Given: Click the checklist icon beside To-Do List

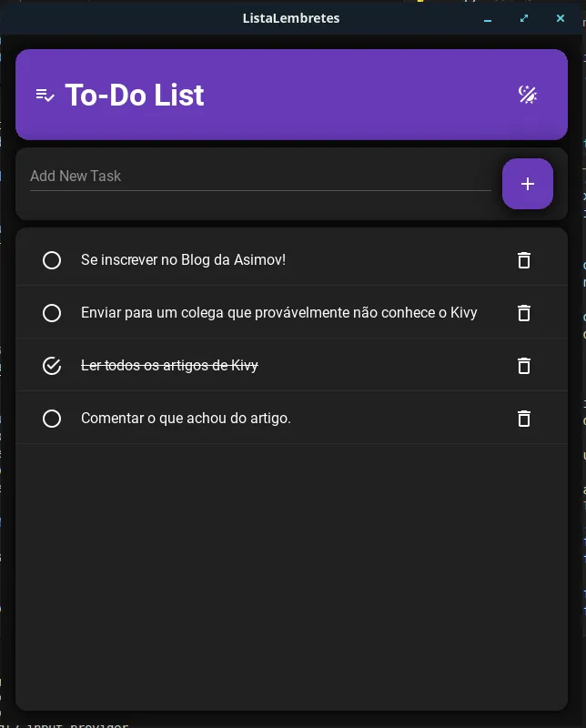Looking at the screenshot, I should click(x=45, y=95).
